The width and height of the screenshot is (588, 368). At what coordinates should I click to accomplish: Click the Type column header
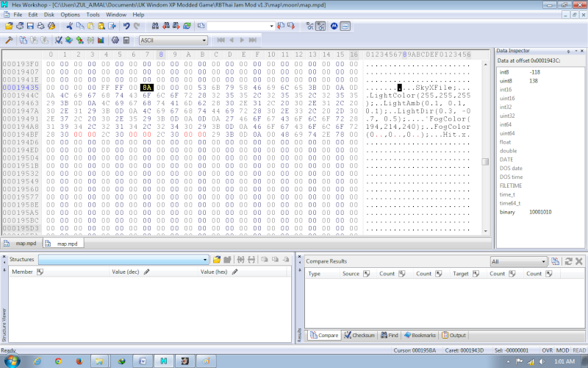[x=322, y=274]
